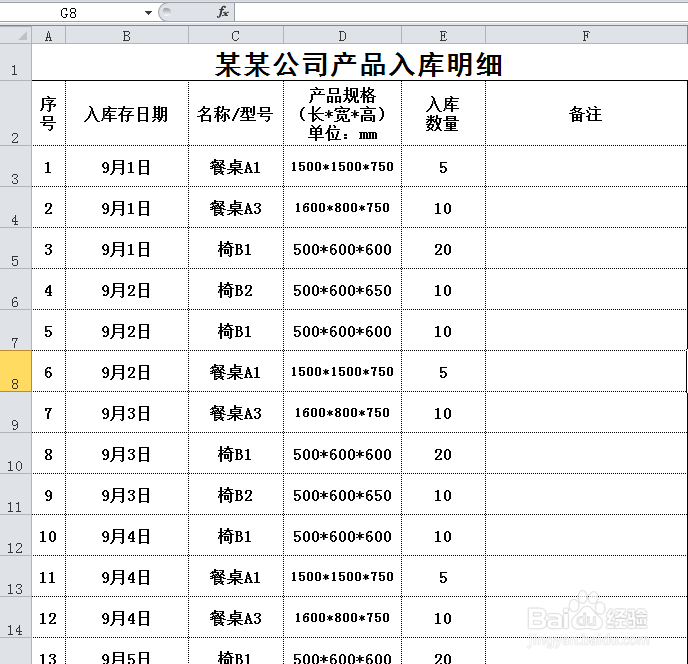Click 椅B1 in row 5
688x664 pixels.
click(236, 249)
